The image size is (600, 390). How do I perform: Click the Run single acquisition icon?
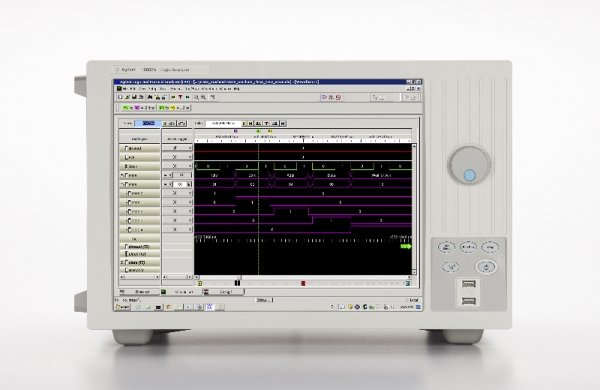click(324, 98)
